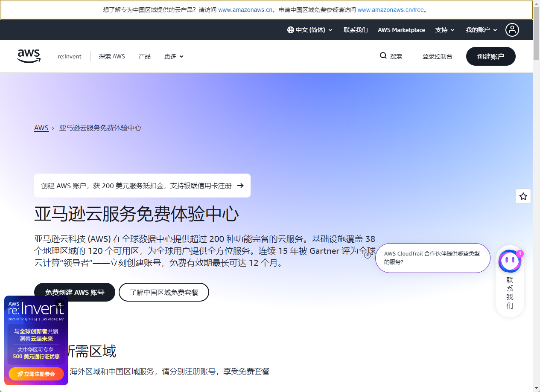Screen dimensions: 540x392
Task: Click AWS in the breadcrumb trail
Action: tap(41, 128)
